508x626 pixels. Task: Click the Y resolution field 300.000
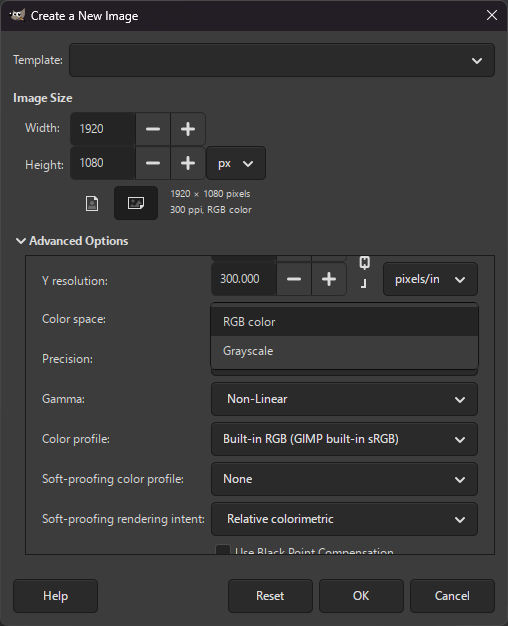coord(244,279)
